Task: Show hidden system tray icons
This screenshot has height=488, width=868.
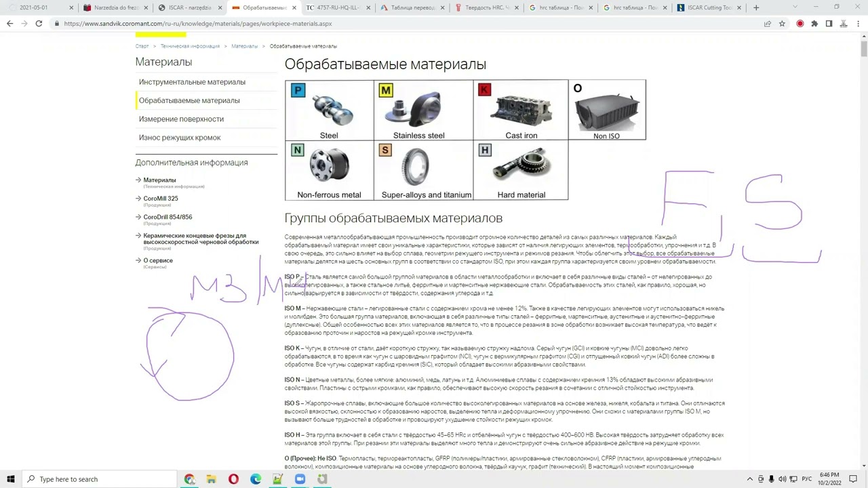Action: pos(749,479)
